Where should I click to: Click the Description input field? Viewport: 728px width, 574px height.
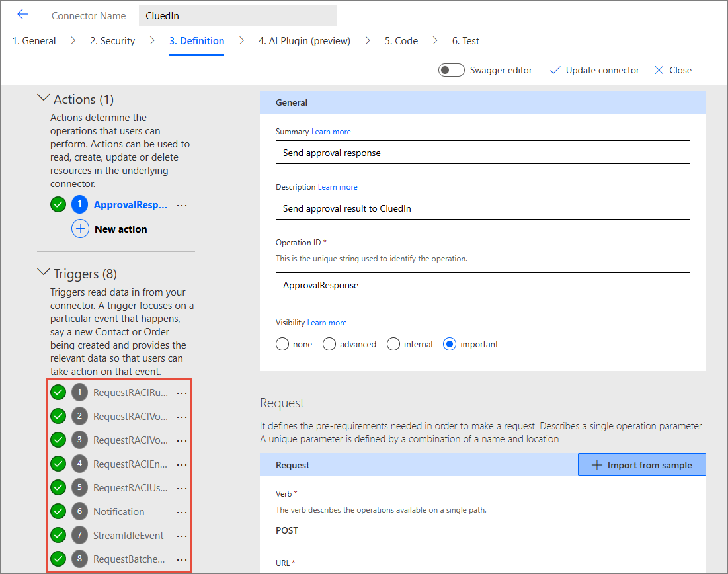483,208
